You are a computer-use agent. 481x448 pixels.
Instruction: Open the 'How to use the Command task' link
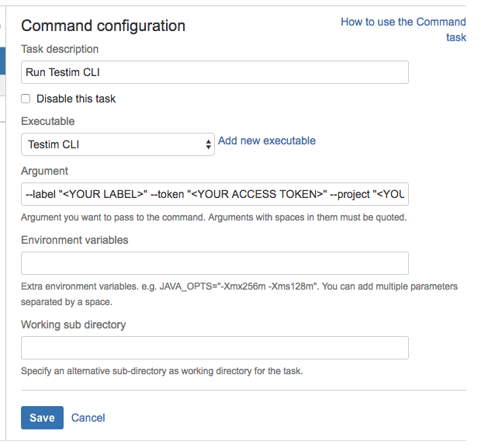click(x=403, y=23)
